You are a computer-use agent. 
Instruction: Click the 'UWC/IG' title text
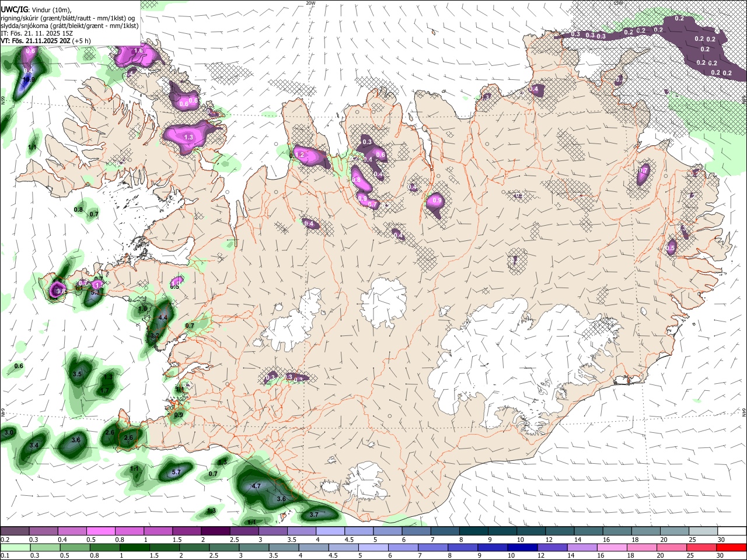pos(14,9)
